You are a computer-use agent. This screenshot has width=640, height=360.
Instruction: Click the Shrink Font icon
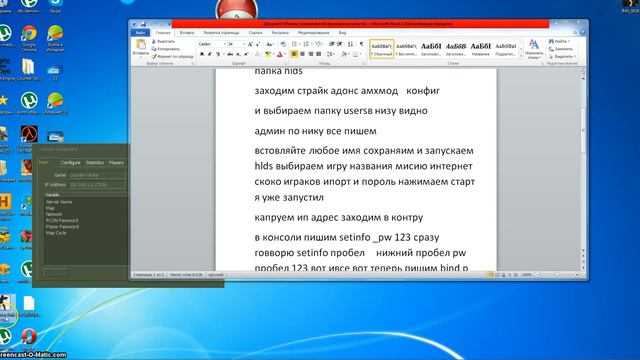pyautogui.click(x=258, y=44)
